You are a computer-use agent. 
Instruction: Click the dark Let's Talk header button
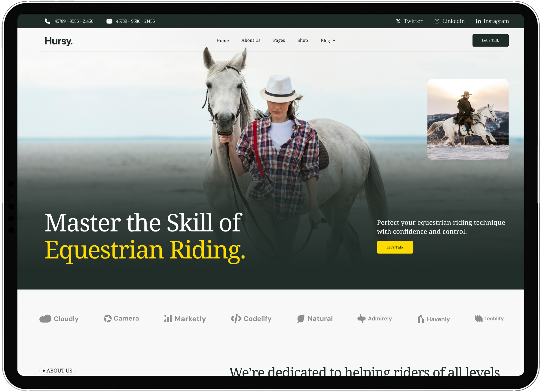pyautogui.click(x=491, y=40)
